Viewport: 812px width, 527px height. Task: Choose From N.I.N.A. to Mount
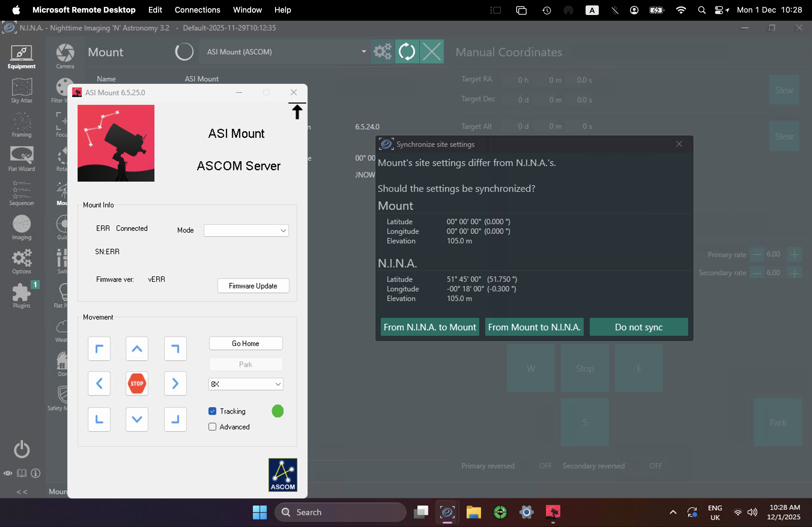click(429, 327)
